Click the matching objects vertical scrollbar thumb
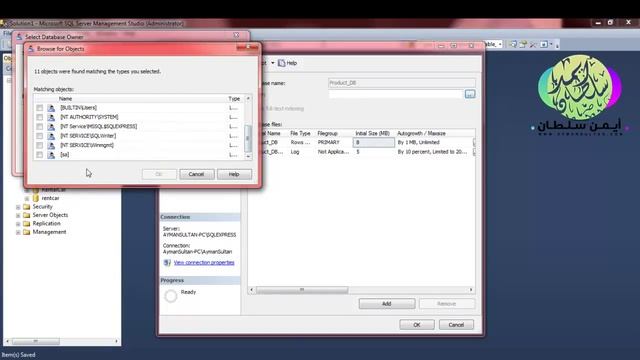Image resolution: width=640 pixels, height=360 pixels. click(248, 138)
